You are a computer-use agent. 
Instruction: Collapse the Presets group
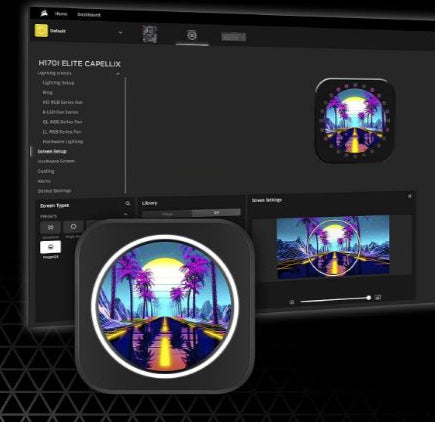coord(126,215)
